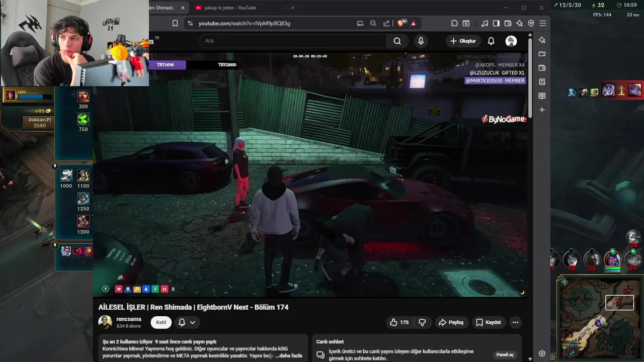
Task: Click the 'Katıl' join button
Action: click(x=161, y=322)
